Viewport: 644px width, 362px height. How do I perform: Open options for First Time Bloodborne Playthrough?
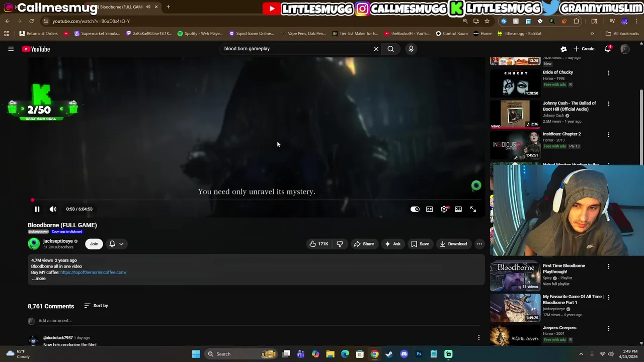click(x=608, y=266)
